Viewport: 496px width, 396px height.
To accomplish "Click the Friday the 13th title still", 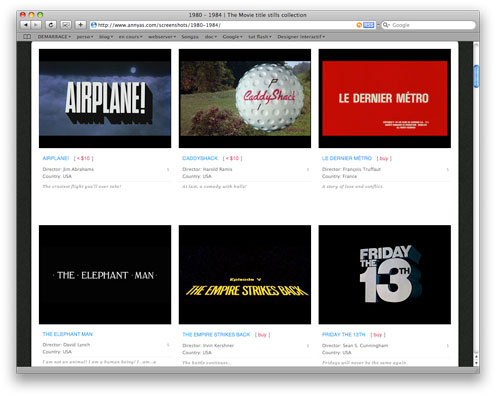I will 385,274.
